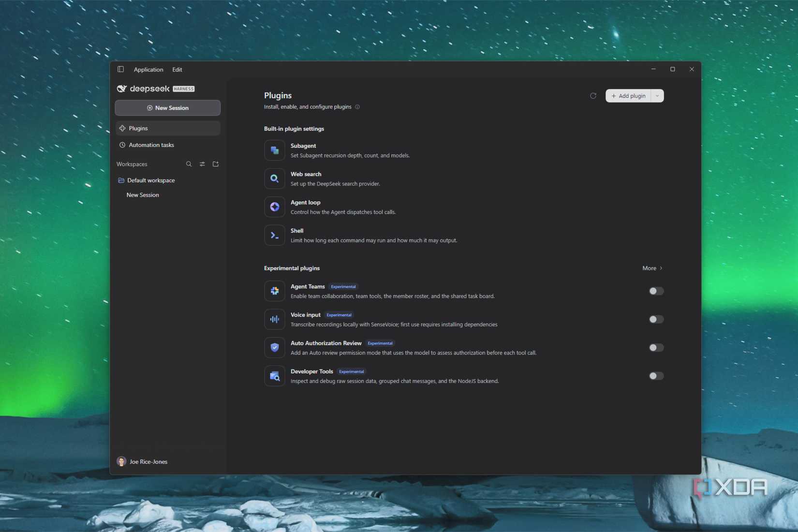
Task: Toggle the sidebar panel icon
Action: (x=120, y=69)
